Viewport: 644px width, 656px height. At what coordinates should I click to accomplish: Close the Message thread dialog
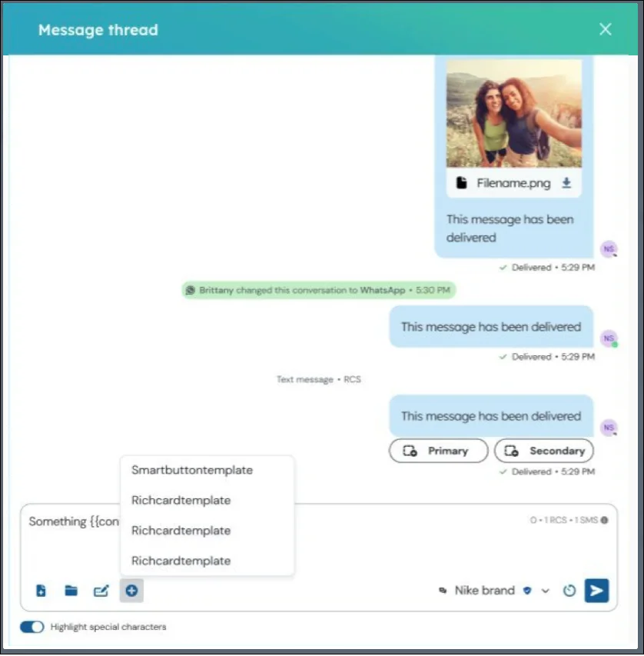tap(606, 29)
